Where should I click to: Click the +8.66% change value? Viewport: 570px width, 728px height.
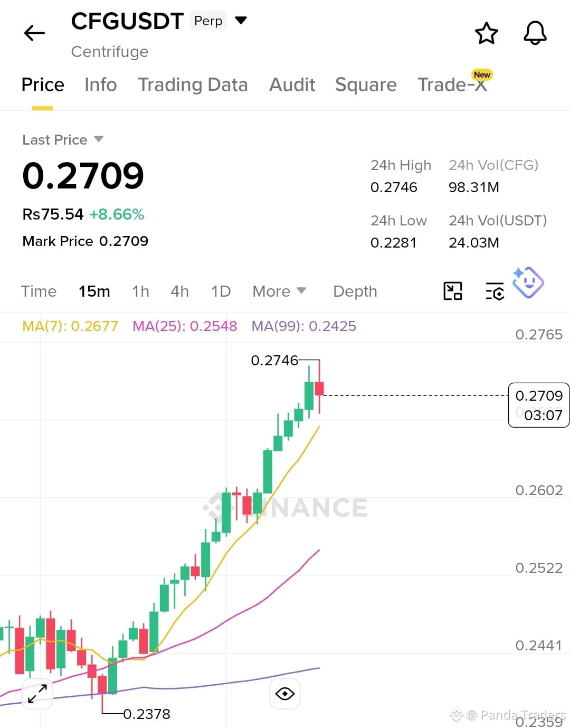pyautogui.click(x=117, y=214)
